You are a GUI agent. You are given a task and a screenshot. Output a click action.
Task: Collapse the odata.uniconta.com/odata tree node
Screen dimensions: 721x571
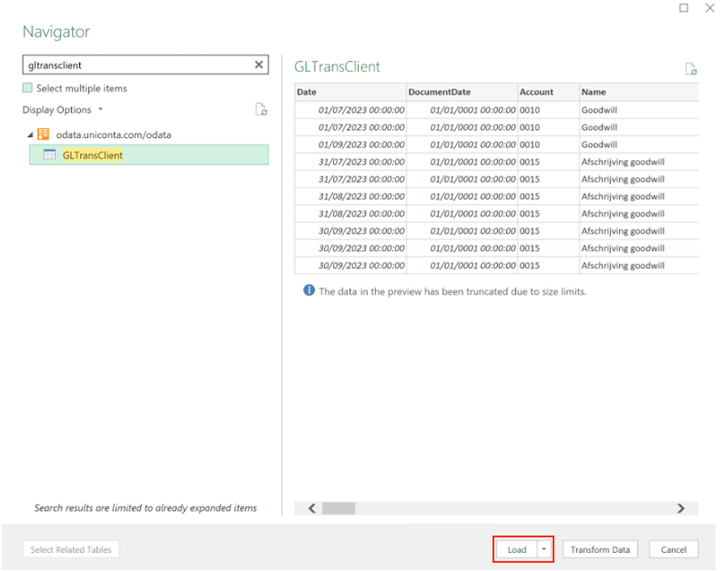click(29, 135)
